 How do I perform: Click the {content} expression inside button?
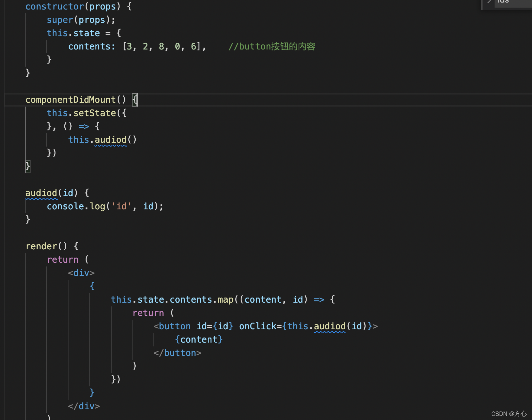[198, 339]
